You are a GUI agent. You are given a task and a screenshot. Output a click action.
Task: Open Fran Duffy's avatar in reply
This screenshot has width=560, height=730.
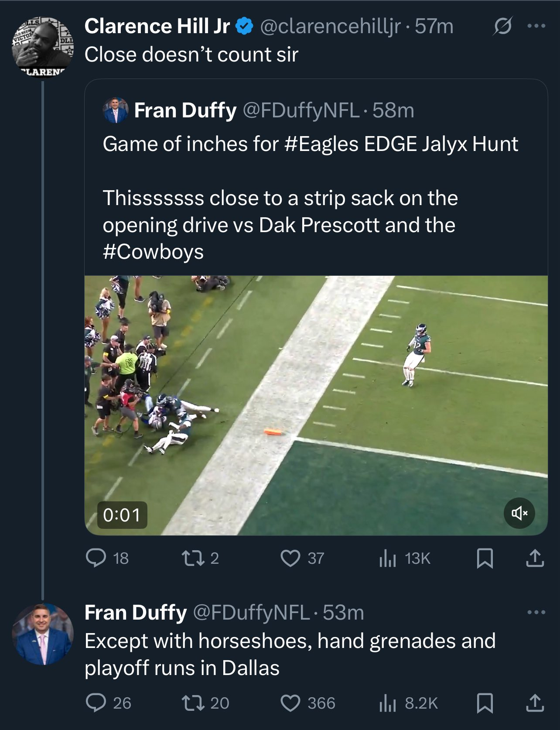pyautogui.click(x=42, y=634)
